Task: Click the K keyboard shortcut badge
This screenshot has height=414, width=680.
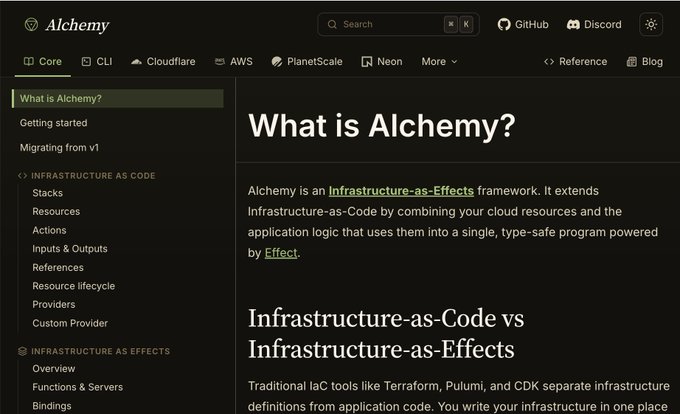Action: coord(466,24)
